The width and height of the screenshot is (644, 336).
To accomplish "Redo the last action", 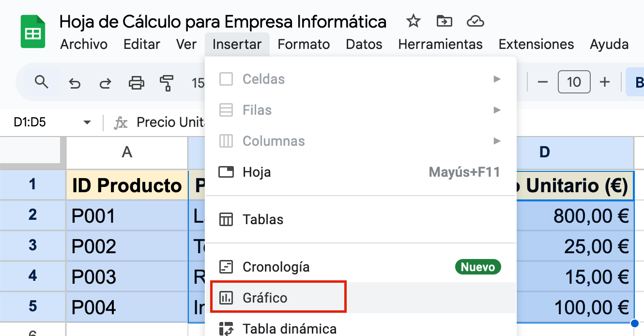I will pyautogui.click(x=105, y=82).
